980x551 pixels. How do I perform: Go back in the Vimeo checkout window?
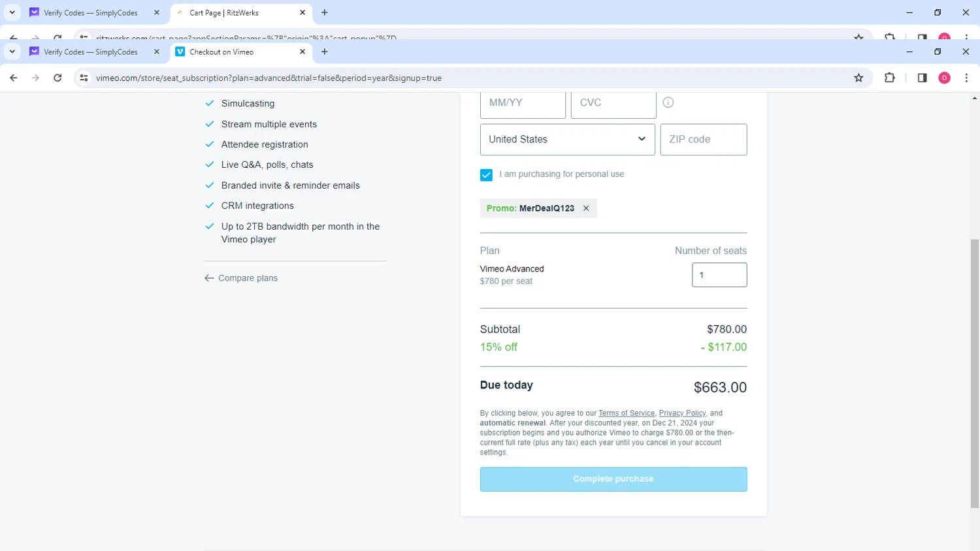(14, 78)
